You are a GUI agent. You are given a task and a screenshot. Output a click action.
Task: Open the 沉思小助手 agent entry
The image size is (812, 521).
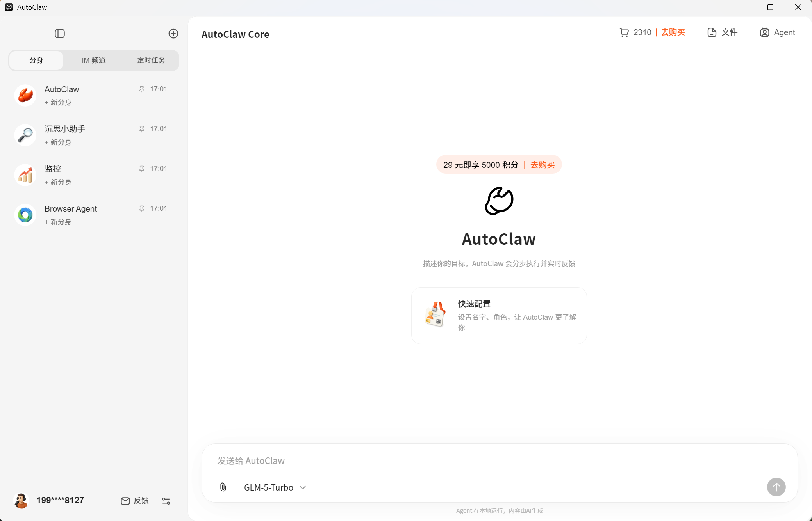pyautogui.click(x=94, y=135)
